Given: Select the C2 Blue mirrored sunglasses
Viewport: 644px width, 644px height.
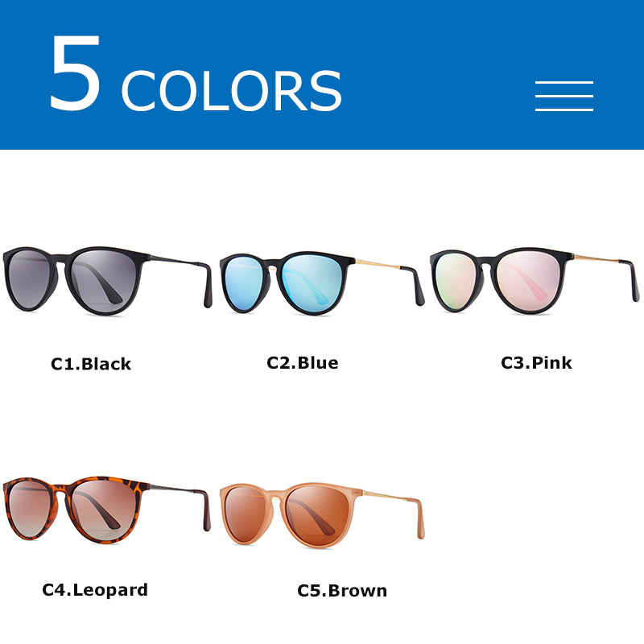Looking at the screenshot, I should [x=321, y=283].
